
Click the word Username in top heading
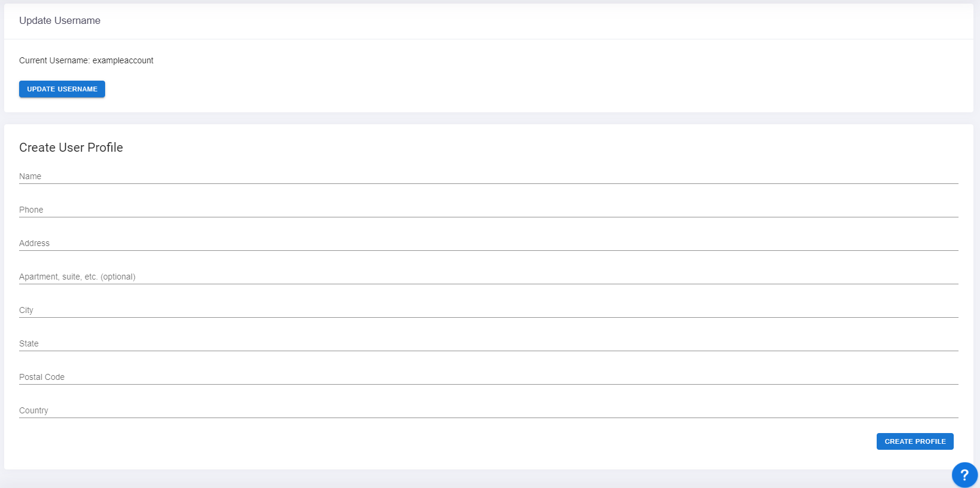coord(78,20)
